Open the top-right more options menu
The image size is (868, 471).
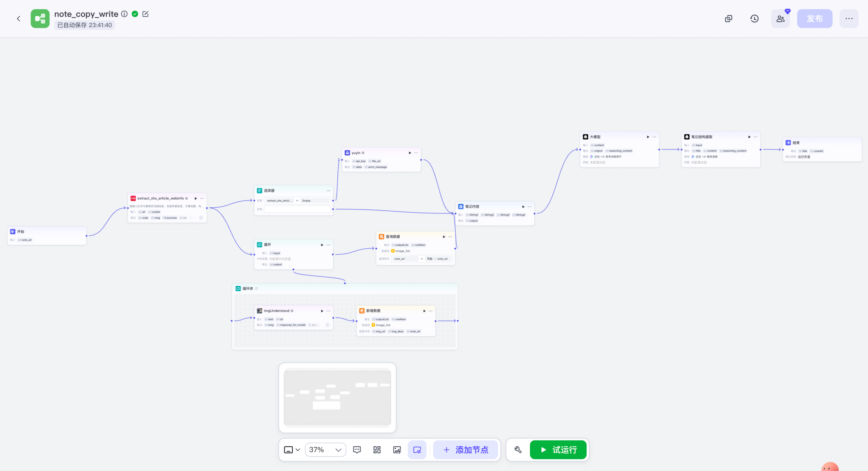pos(849,19)
